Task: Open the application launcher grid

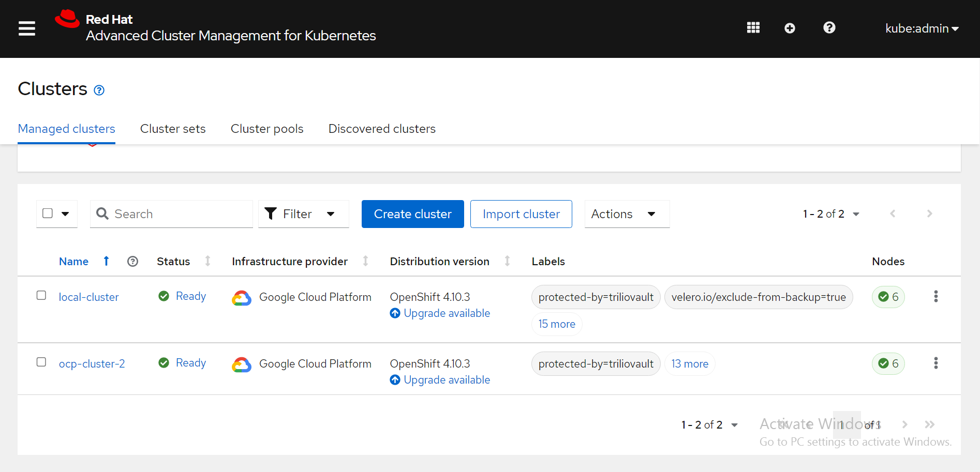Action: [753, 28]
